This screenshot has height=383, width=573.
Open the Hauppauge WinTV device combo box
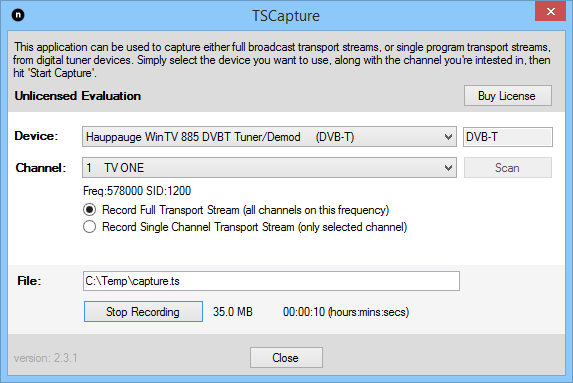pyautogui.click(x=269, y=137)
